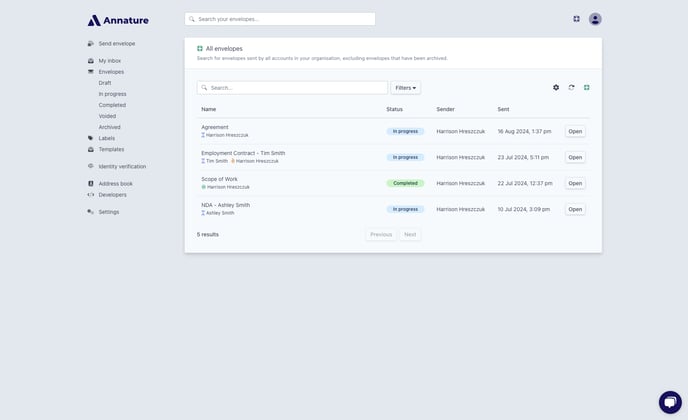Image resolution: width=688 pixels, height=420 pixels.
Task: Open My inbox in sidebar
Action: pyautogui.click(x=110, y=61)
